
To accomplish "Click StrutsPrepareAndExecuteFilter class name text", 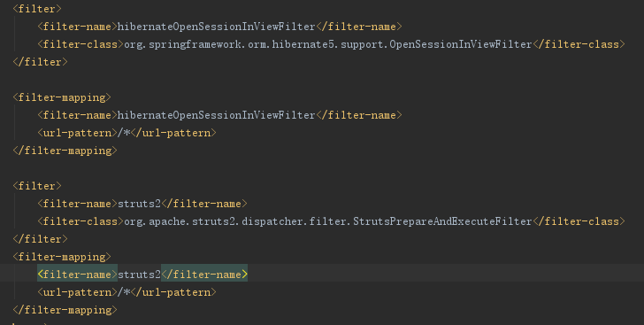I will coord(442,221).
